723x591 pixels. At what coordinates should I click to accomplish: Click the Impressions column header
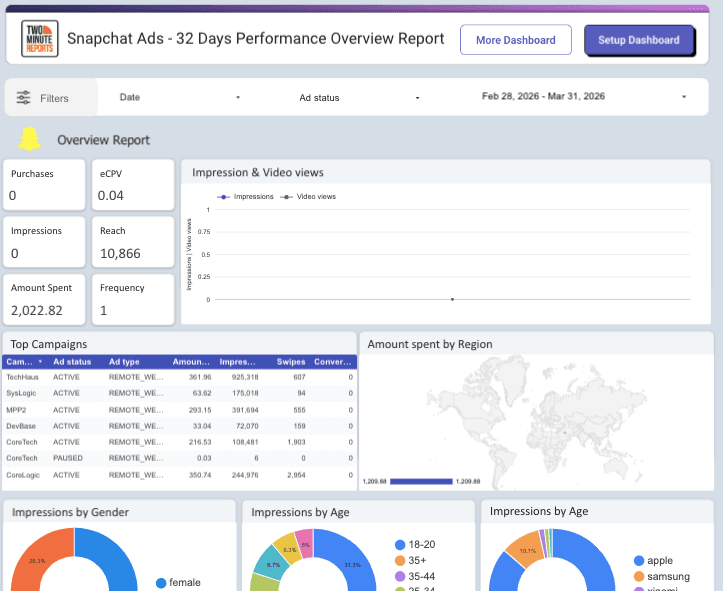coord(237,362)
